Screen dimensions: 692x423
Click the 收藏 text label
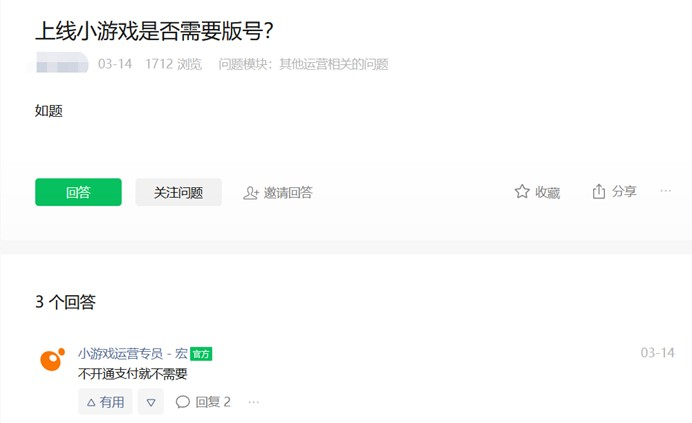coord(548,193)
